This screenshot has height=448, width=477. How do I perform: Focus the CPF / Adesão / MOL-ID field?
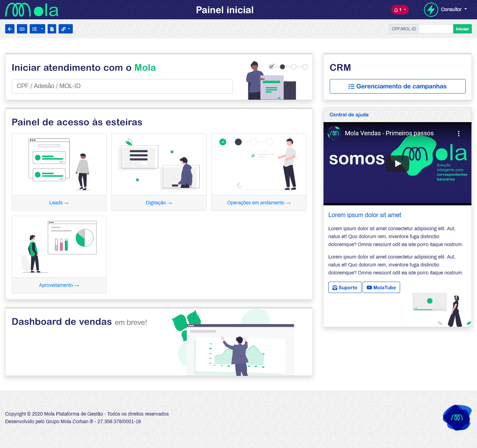(x=122, y=86)
